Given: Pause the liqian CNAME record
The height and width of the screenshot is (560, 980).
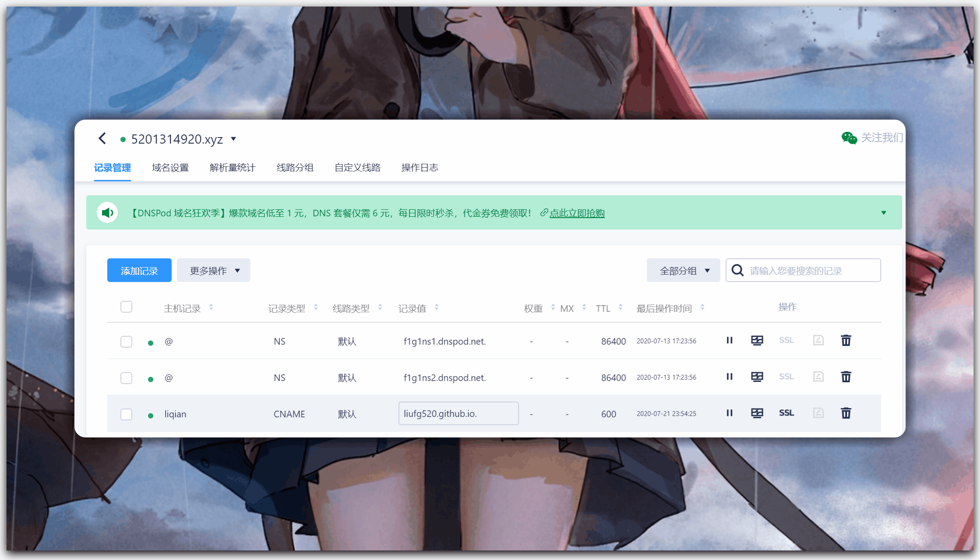Looking at the screenshot, I should 730,413.
